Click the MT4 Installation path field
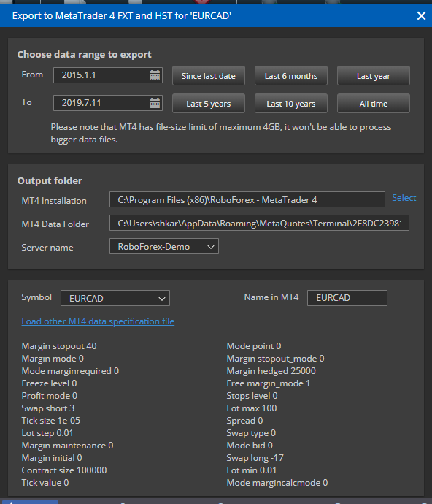The height and width of the screenshot is (504, 432). pos(247,199)
